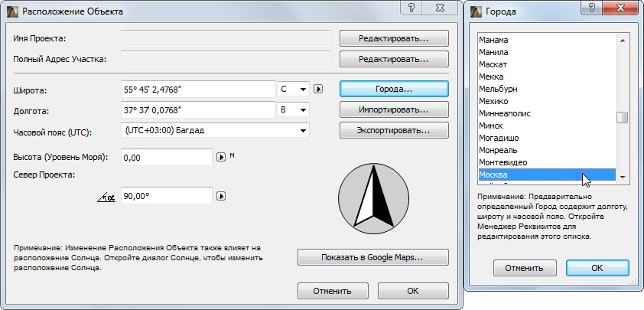The image size is (644, 310).
Task: Click the city list scroll up arrow
Action: point(623,40)
